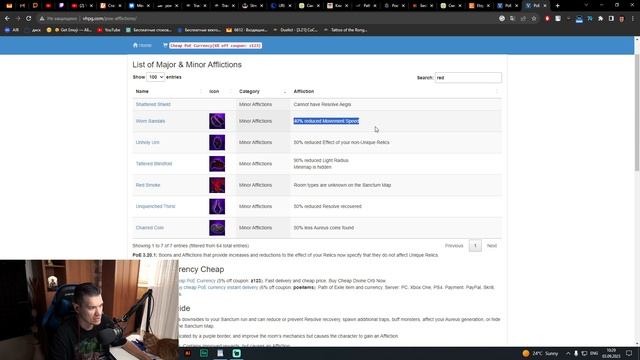This screenshot has width=640, height=360.
Task: Go to the Next results page
Action: click(x=492, y=246)
